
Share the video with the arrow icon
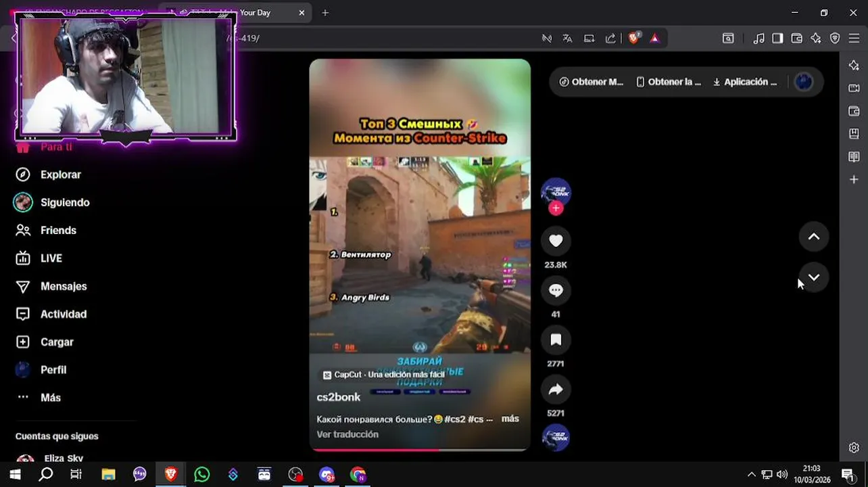(556, 389)
